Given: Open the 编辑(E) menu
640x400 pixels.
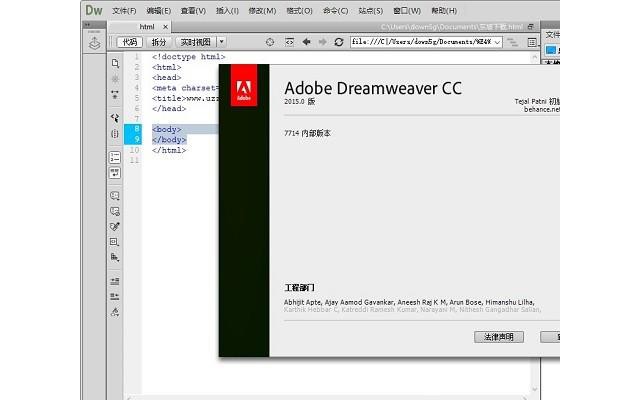Looking at the screenshot, I should click(159, 11).
